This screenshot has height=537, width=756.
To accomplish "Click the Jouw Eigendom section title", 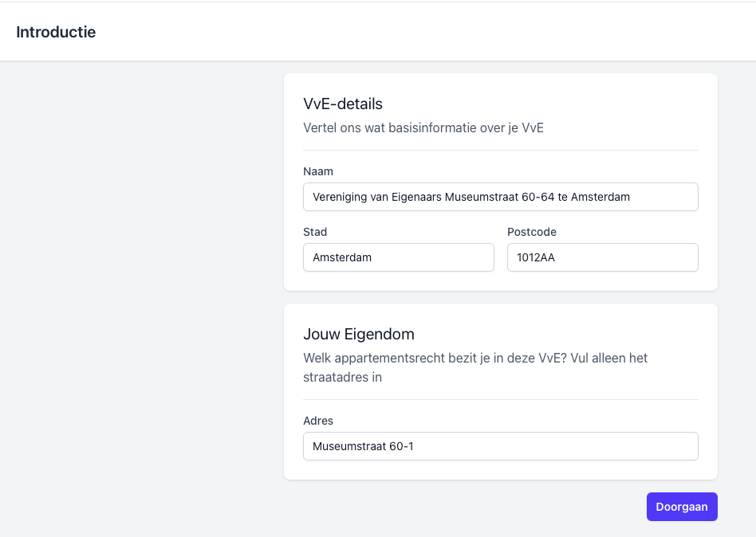I will (x=359, y=334).
